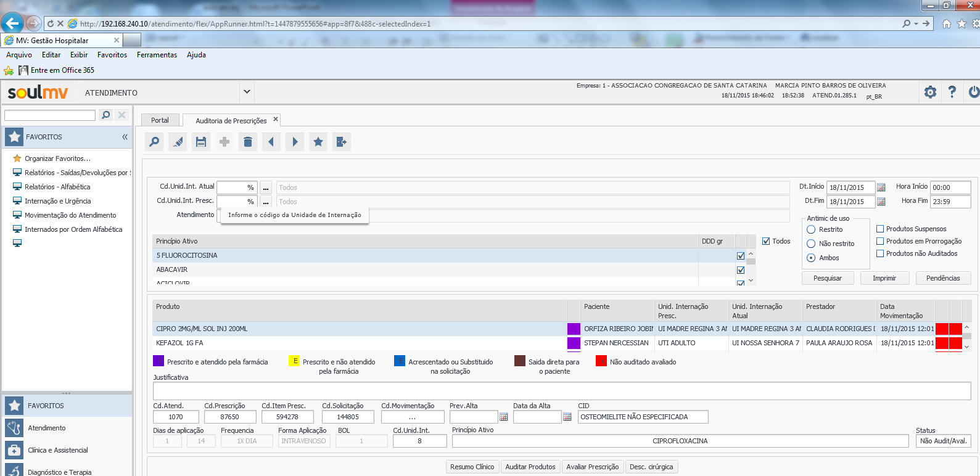Click the Não auditado avaliado red legend swatch
This screenshot has height=476, width=980.
[601, 361]
